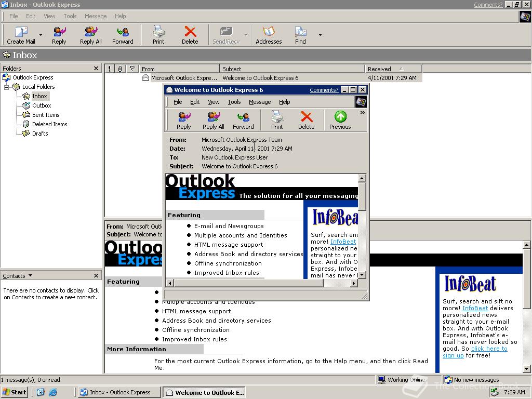Click InfoBeat link in message window

[x=343, y=242]
